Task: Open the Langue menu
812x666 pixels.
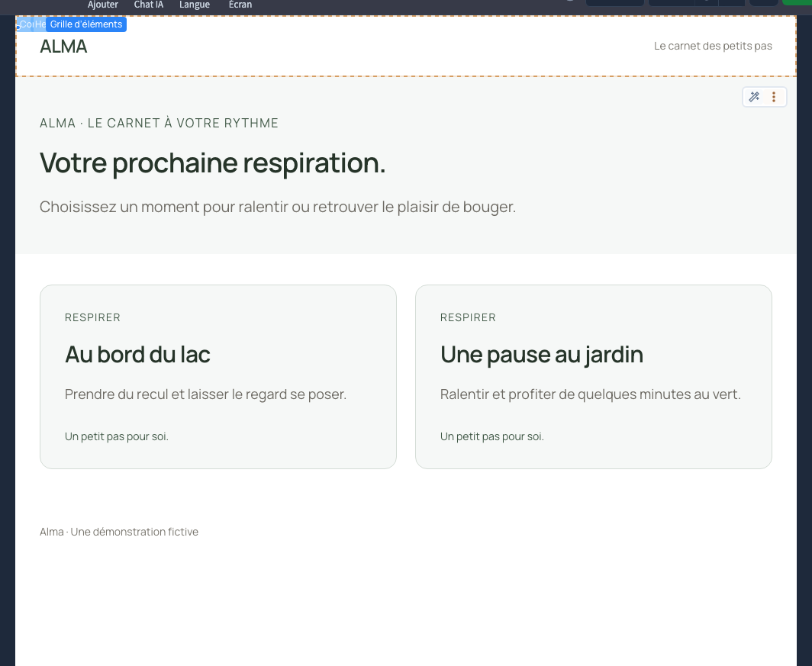Action: pos(194,5)
